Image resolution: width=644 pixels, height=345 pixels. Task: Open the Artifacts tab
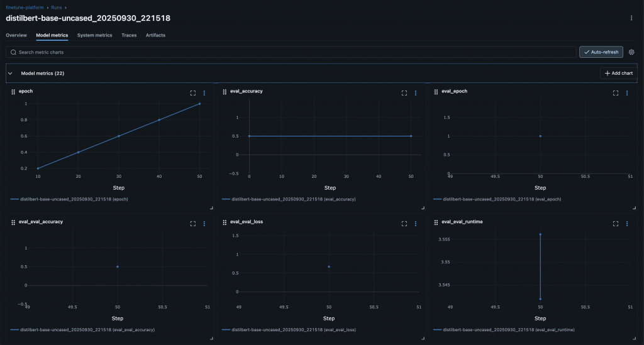click(155, 35)
